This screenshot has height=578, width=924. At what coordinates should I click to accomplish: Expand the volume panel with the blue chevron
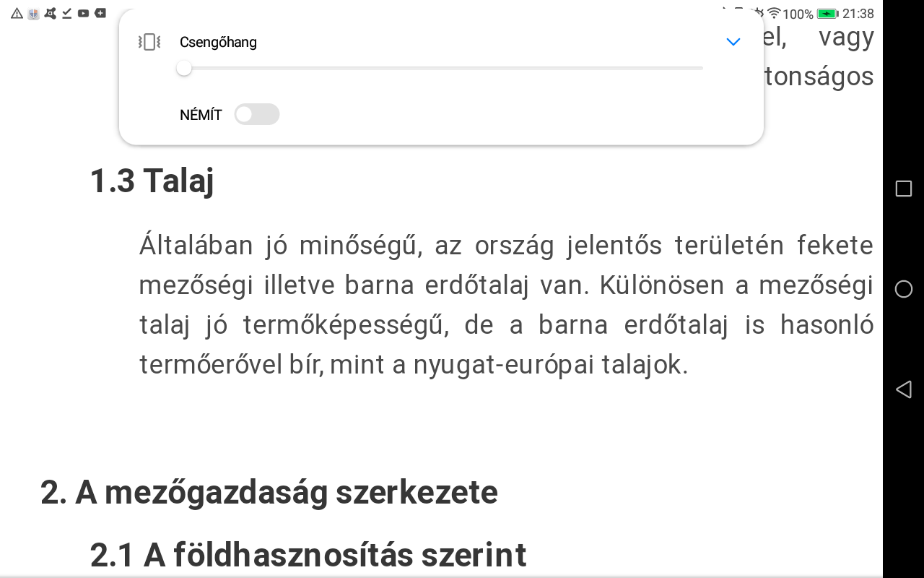(733, 42)
